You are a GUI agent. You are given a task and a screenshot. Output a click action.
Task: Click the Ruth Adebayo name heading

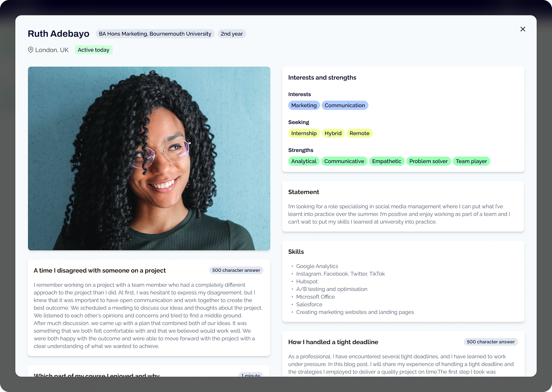pyautogui.click(x=58, y=34)
